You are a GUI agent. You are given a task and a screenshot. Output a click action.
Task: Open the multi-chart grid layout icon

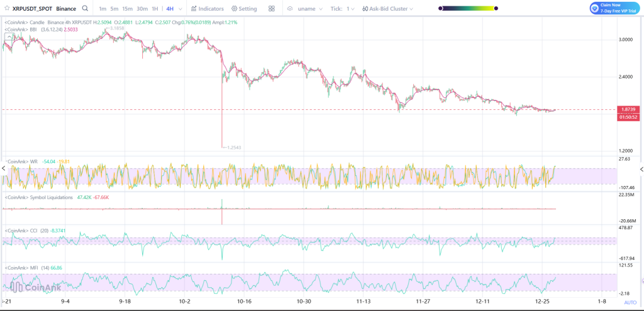click(x=271, y=9)
